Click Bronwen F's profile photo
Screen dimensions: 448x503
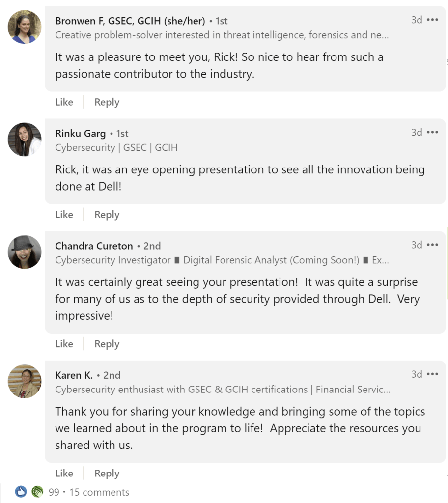pos(25,27)
